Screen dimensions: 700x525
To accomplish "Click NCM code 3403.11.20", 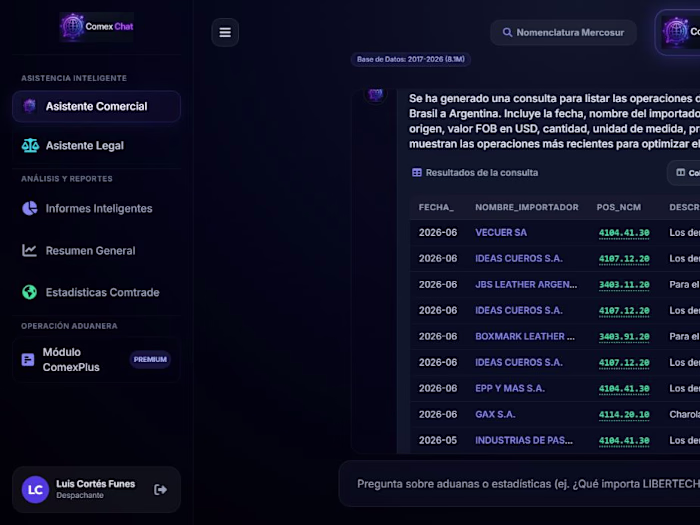I will [624, 285].
